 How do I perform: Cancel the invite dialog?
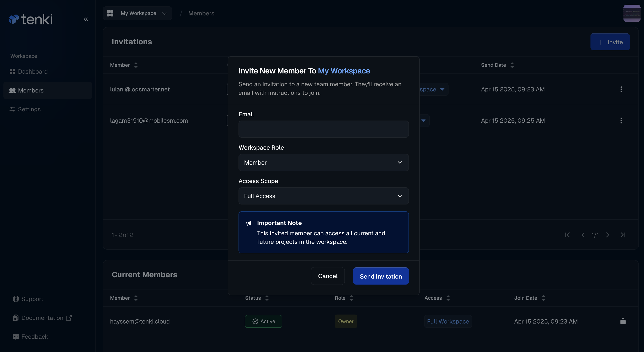coord(328,276)
